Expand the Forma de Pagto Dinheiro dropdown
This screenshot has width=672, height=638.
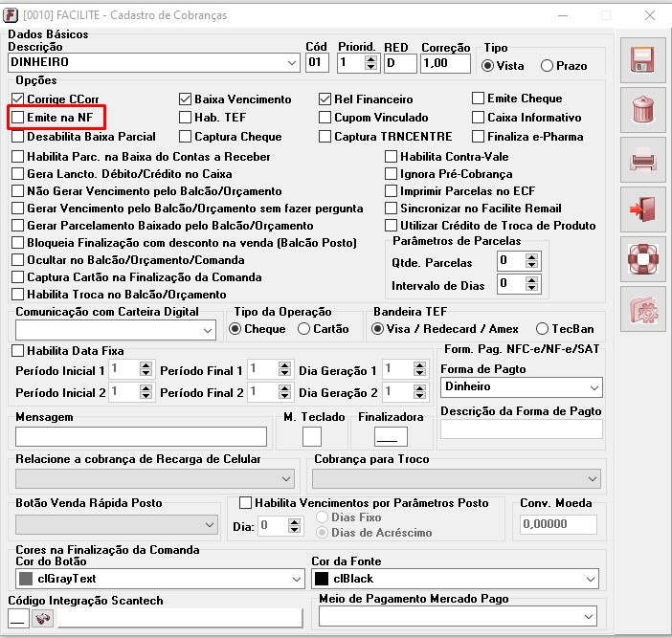tap(594, 387)
